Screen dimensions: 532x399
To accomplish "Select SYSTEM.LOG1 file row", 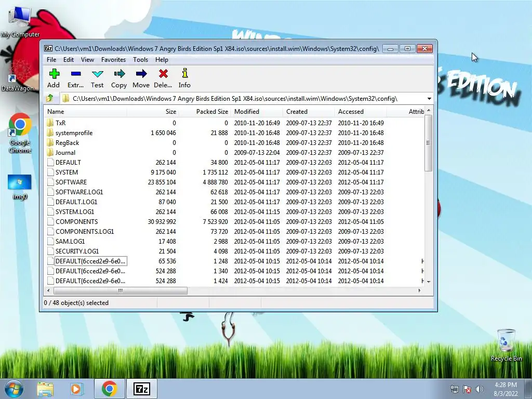I will pyautogui.click(x=234, y=212).
